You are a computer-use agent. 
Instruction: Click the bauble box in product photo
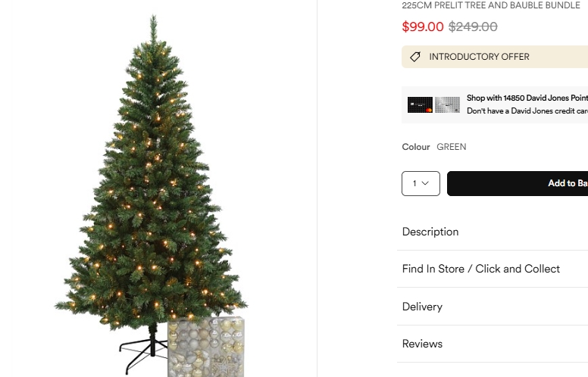pyautogui.click(x=205, y=346)
